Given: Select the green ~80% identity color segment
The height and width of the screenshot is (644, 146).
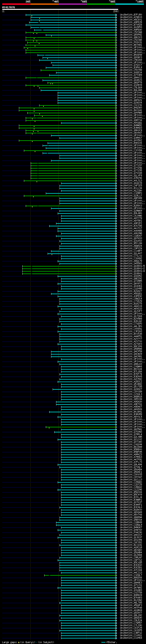Looking at the screenshot, I should point(101,4).
